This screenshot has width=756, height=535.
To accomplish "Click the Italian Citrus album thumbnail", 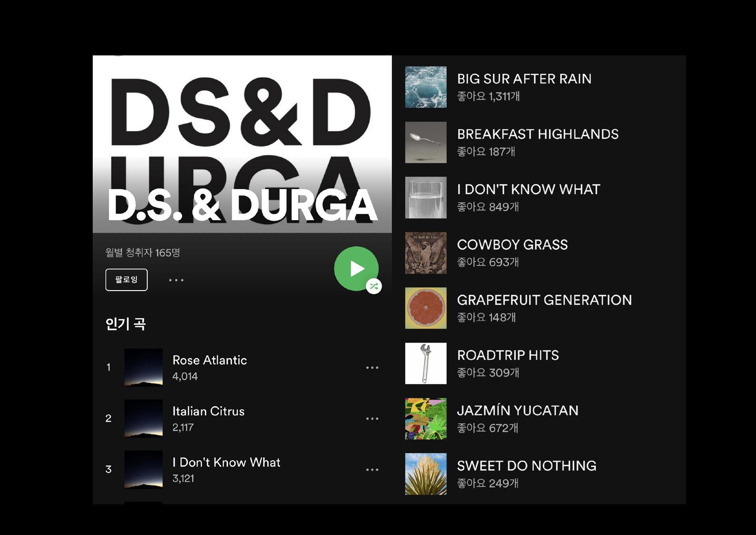I will [x=143, y=418].
